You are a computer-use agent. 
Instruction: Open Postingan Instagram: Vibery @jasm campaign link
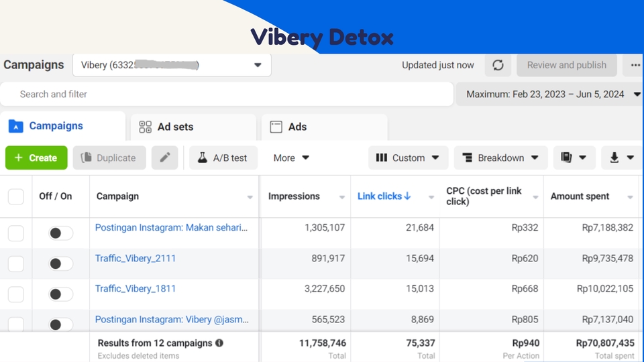click(172, 319)
